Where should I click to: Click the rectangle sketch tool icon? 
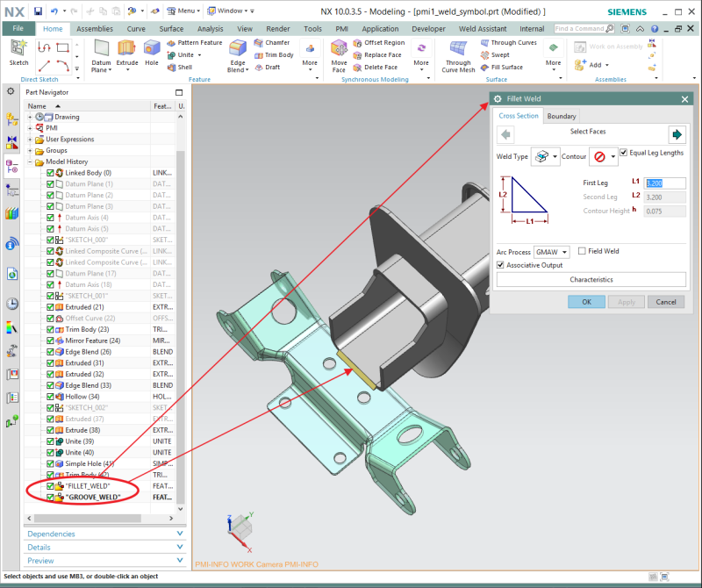[x=62, y=47]
